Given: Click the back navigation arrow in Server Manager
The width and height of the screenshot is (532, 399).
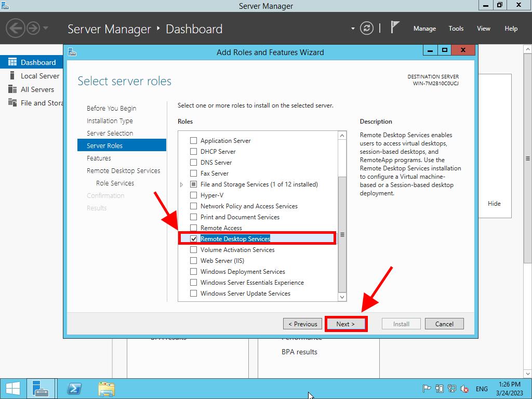Looking at the screenshot, I should [x=15, y=28].
